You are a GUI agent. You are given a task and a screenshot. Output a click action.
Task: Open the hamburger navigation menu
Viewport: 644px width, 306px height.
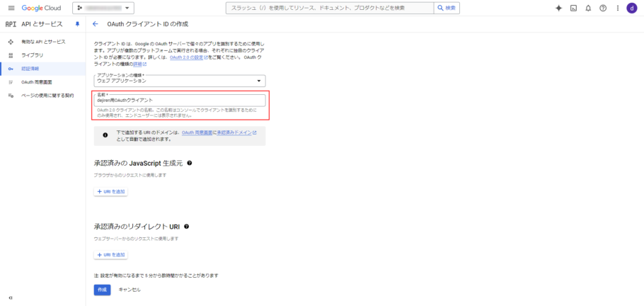coord(11,8)
